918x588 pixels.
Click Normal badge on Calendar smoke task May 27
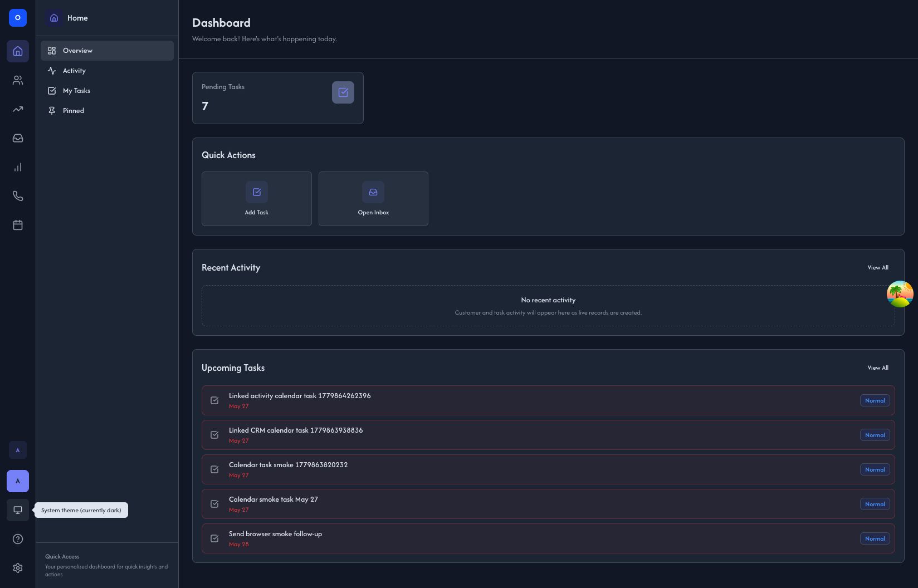[x=875, y=504]
